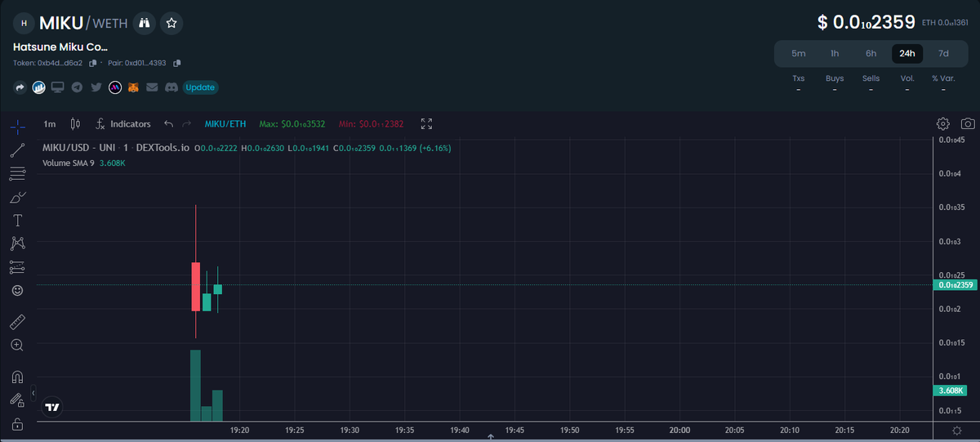Select the ruler measure tool
This screenshot has height=442, width=980.
click(17, 322)
